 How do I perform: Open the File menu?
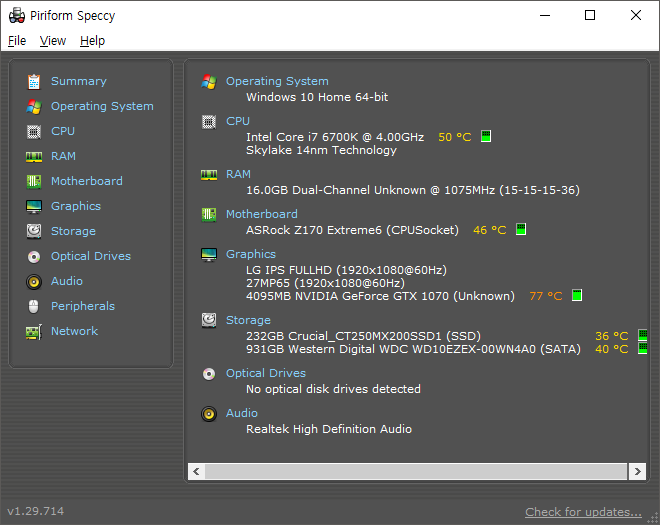pos(17,41)
